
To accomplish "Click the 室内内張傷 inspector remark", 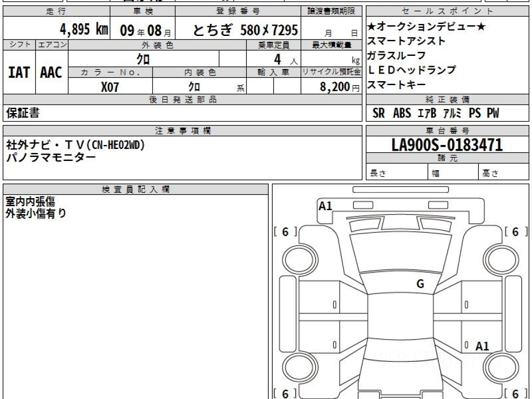I will coord(30,202).
